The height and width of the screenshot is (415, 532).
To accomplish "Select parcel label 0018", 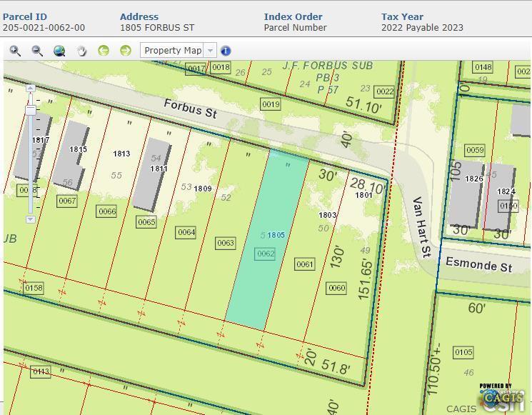I will 221,67.
